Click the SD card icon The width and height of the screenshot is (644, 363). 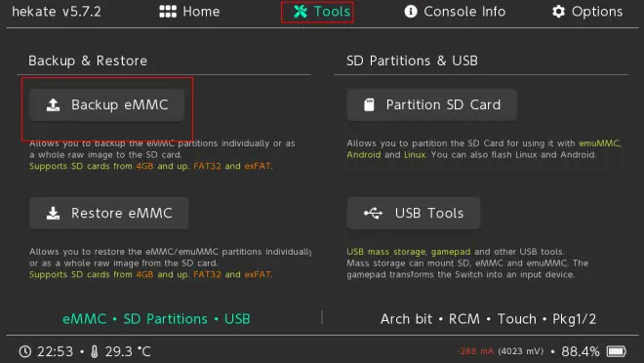coord(369,104)
